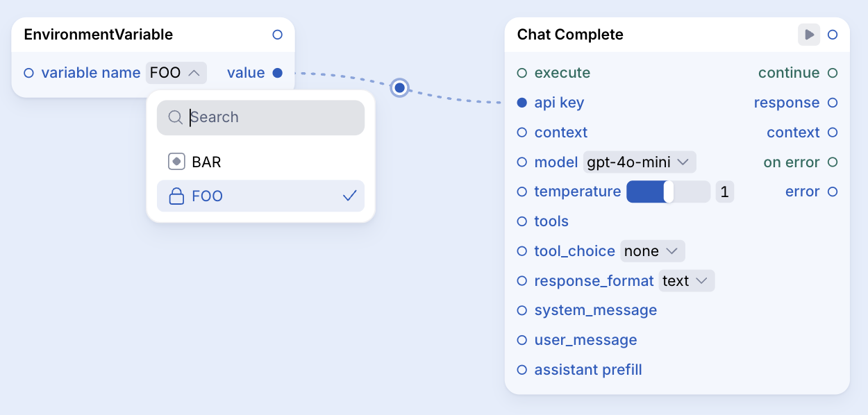Click the EnvironmentVariable node header port
Screen dimensions: 868x415
pos(277,35)
